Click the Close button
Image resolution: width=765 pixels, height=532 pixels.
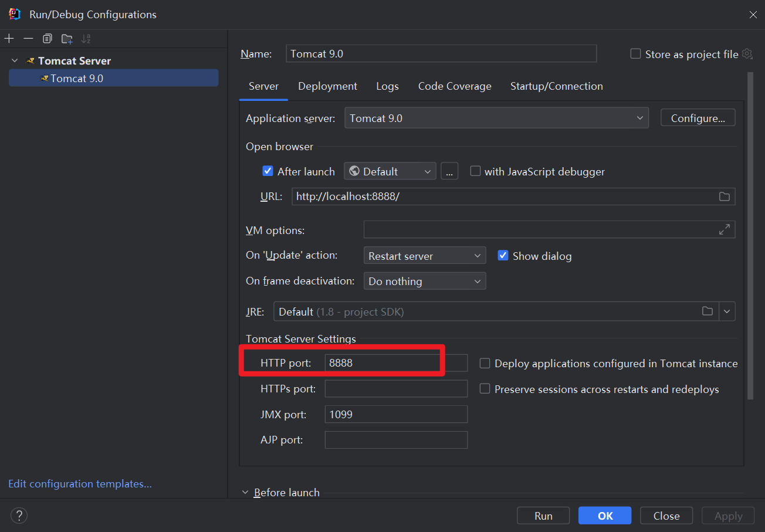666,516
